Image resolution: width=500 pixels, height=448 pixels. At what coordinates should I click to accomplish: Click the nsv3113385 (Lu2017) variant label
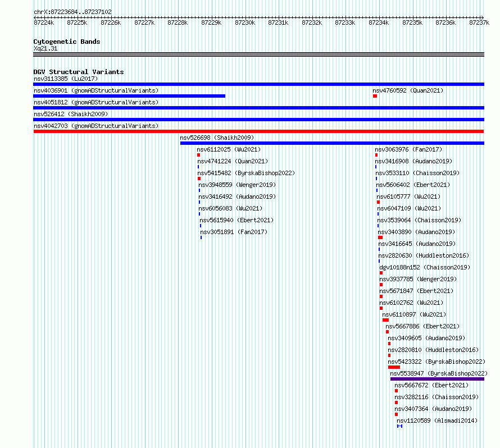66,79
